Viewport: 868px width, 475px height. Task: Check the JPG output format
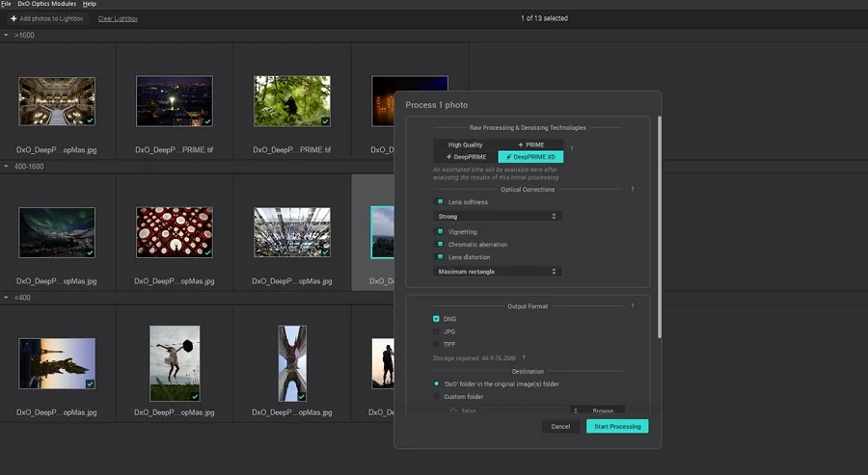point(436,331)
